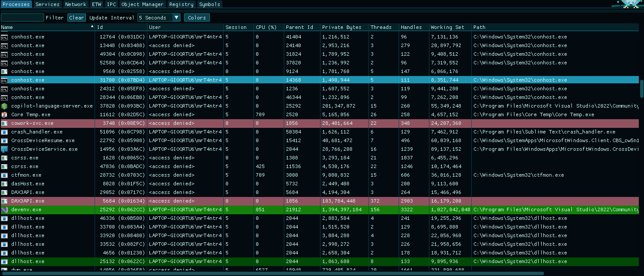Click the sort arrow on the Name column
Screen dimensions: 644x276
[x=92, y=27]
